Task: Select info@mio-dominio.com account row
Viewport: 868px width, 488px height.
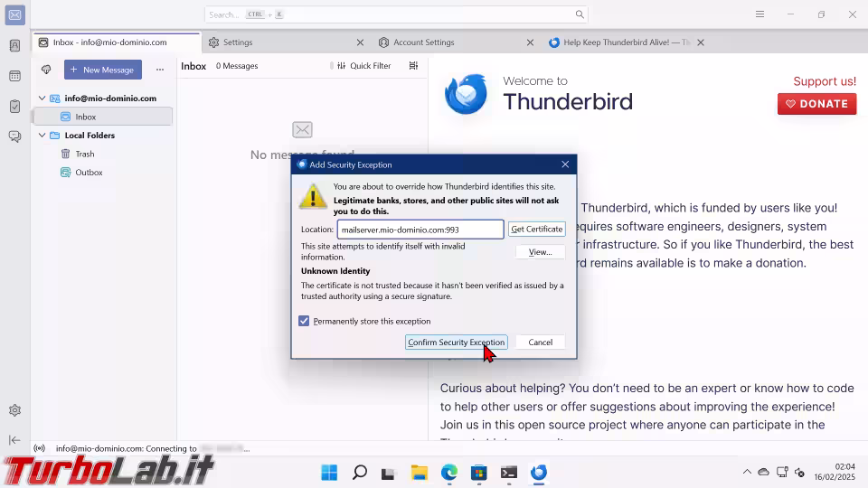Action: [103, 98]
